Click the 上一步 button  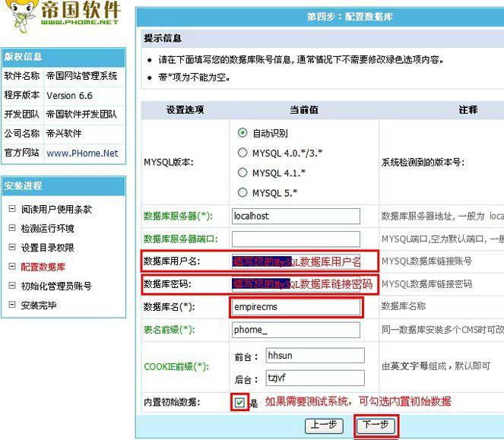click(x=324, y=426)
